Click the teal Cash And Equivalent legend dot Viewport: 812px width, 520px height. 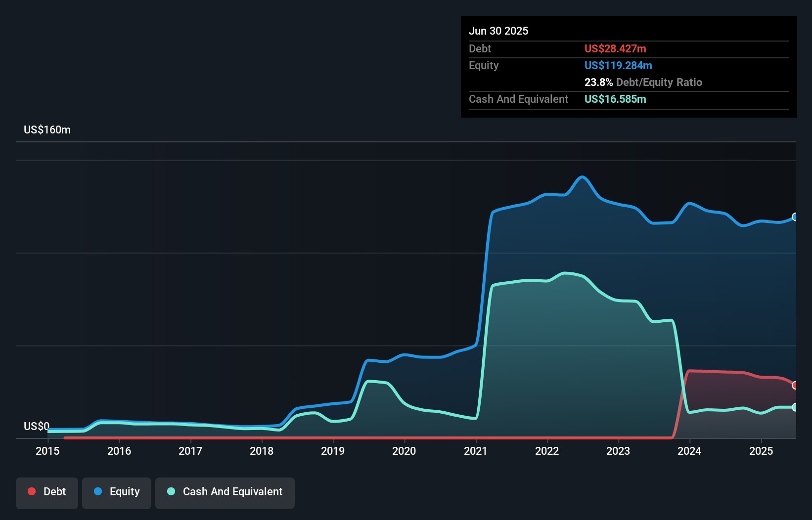point(171,491)
